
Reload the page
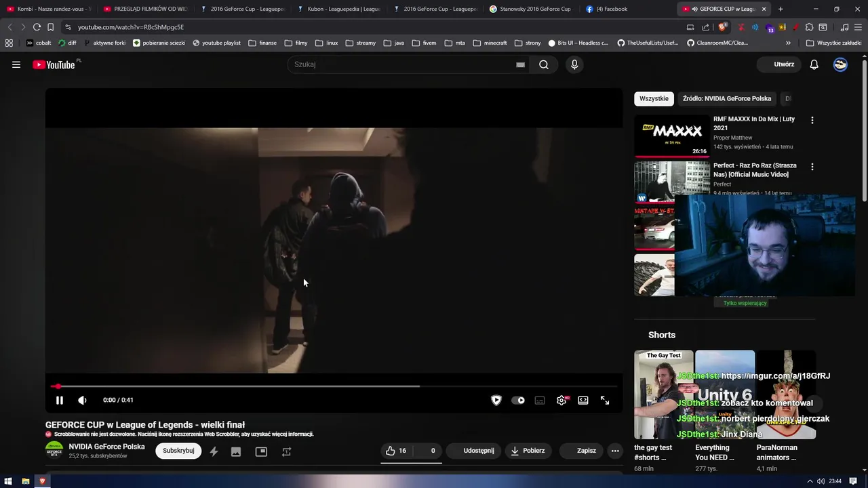coord(37,27)
